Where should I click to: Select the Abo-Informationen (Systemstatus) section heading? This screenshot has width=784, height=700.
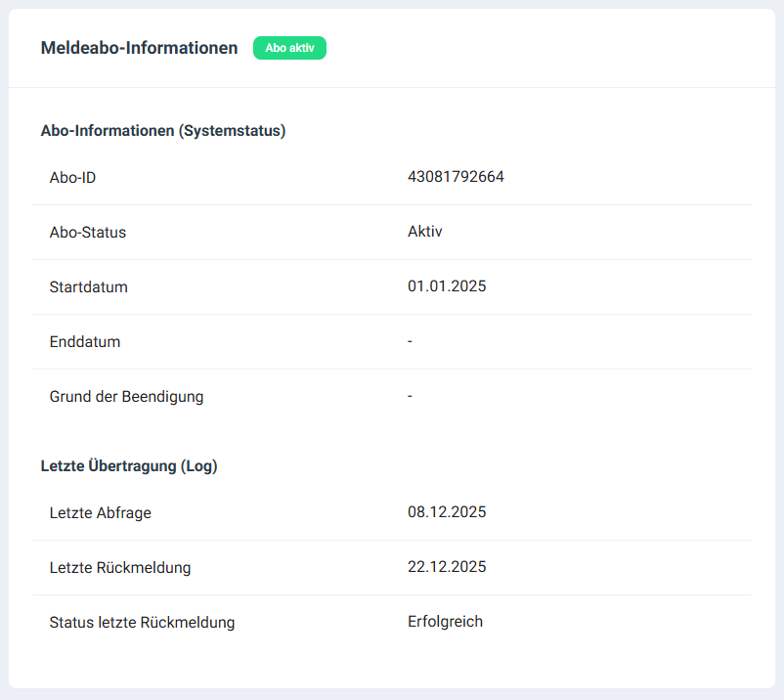pyautogui.click(x=163, y=130)
